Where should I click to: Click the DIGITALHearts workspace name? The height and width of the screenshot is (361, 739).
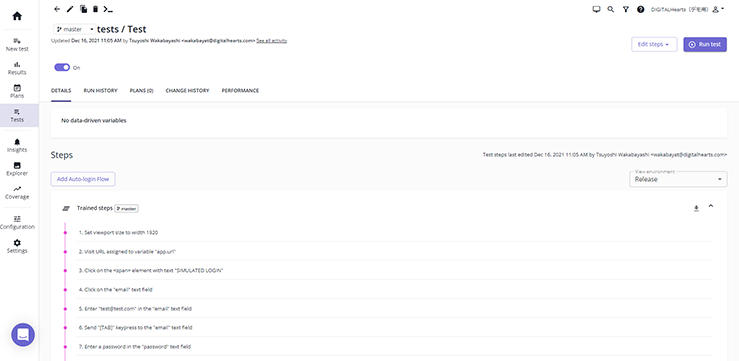pyautogui.click(x=679, y=9)
